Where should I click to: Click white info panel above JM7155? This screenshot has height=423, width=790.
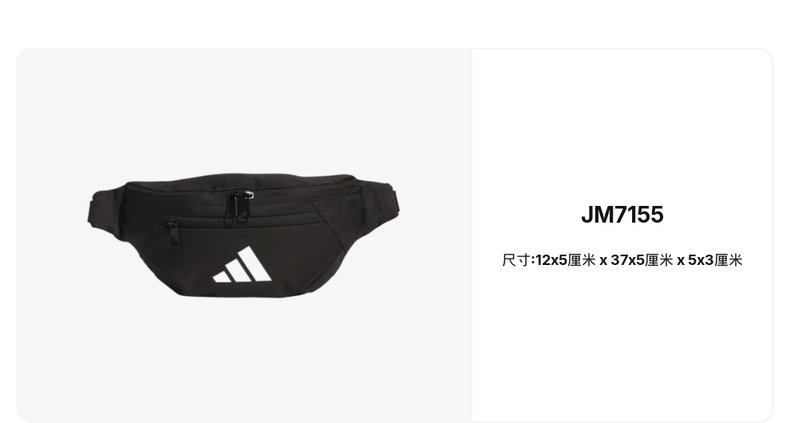[622, 126]
